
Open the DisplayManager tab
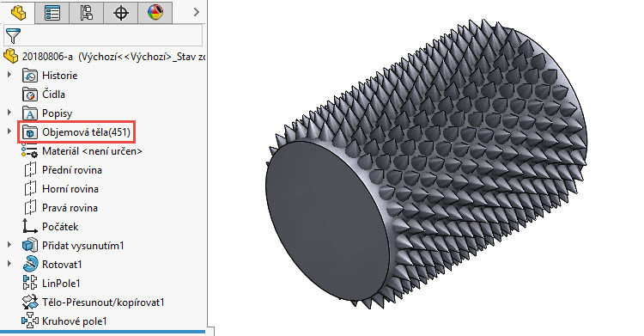coord(155,12)
